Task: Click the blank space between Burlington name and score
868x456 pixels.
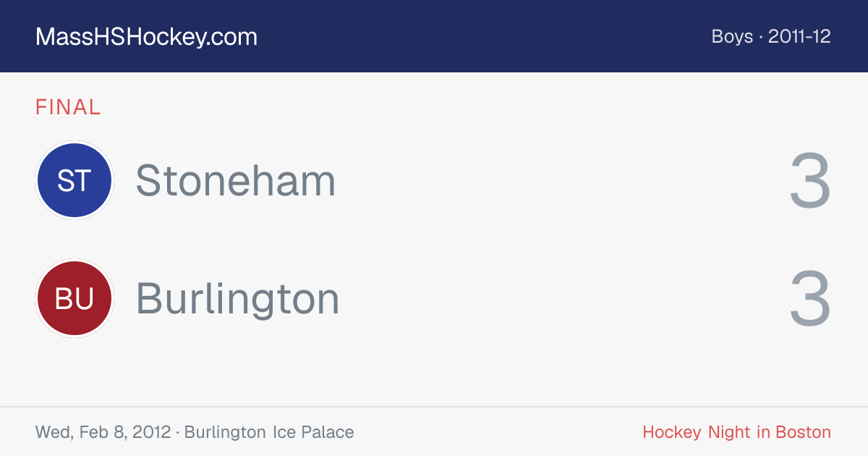Action: click(564, 298)
